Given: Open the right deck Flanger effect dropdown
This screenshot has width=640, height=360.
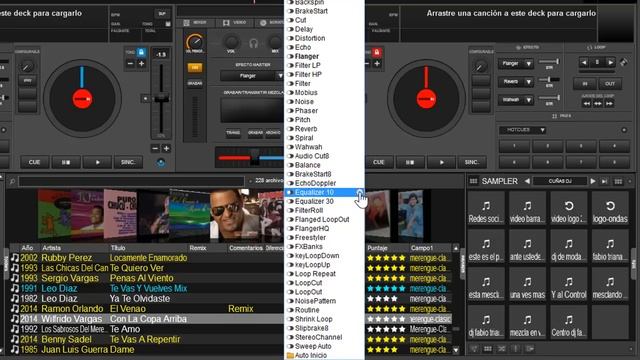Looking at the screenshot, I should 516,64.
